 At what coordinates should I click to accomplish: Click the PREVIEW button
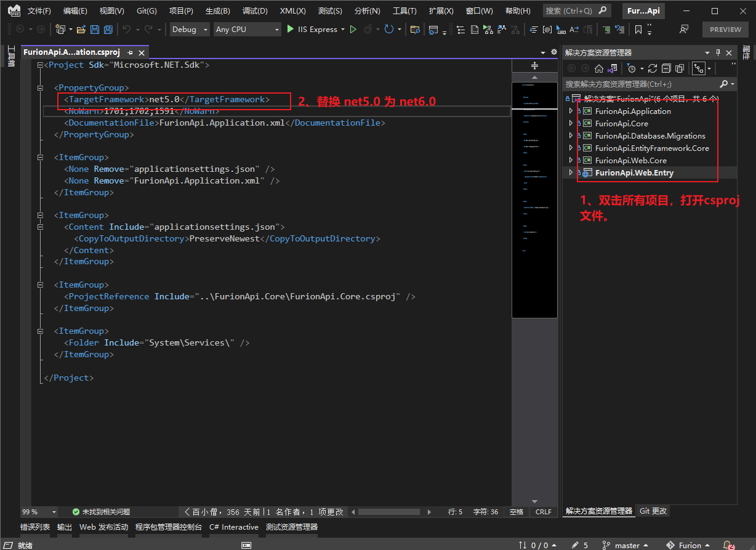pyautogui.click(x=725, y=30)
